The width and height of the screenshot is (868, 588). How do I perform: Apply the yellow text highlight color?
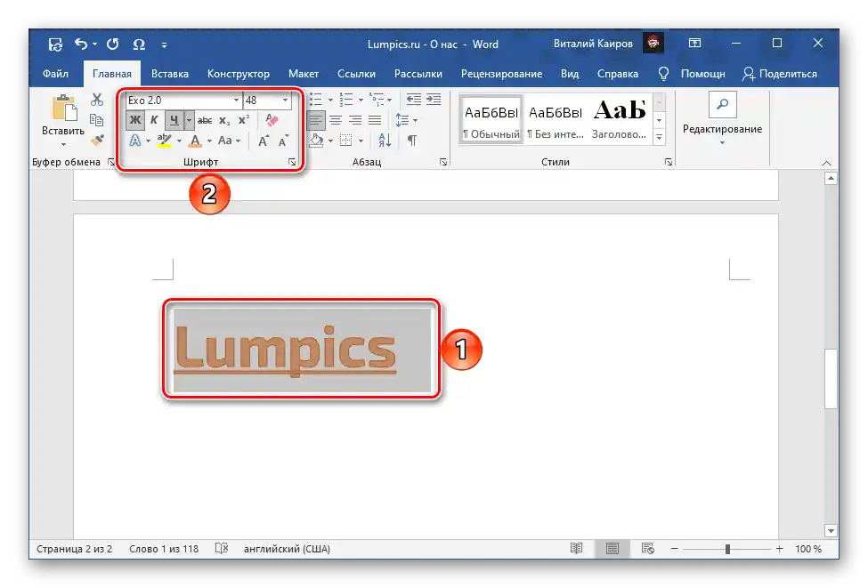165,141
